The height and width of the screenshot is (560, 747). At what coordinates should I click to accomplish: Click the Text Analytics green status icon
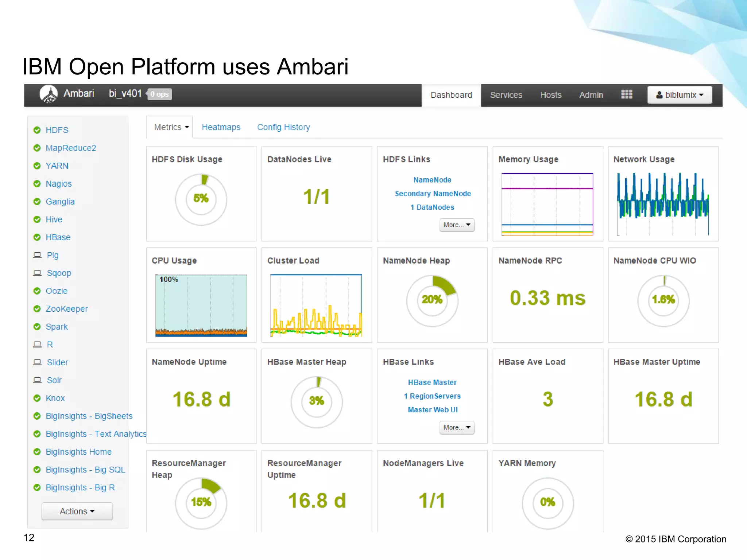[37, 434]
